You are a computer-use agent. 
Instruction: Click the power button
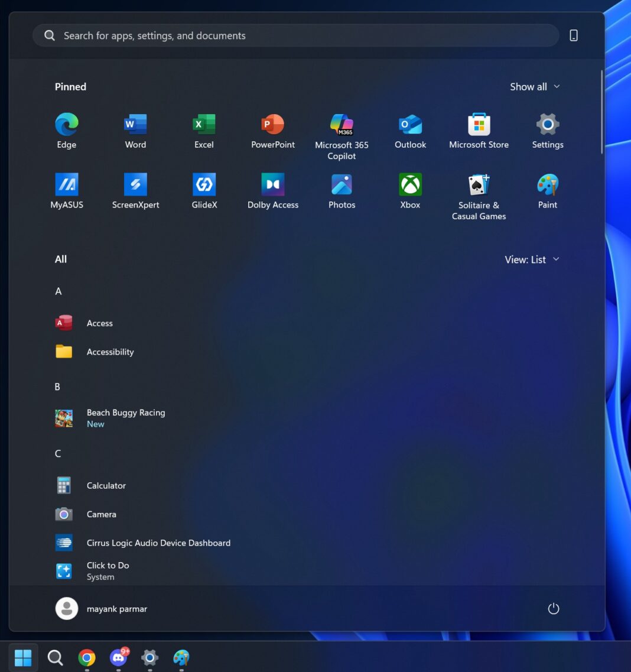click(553, 608)
